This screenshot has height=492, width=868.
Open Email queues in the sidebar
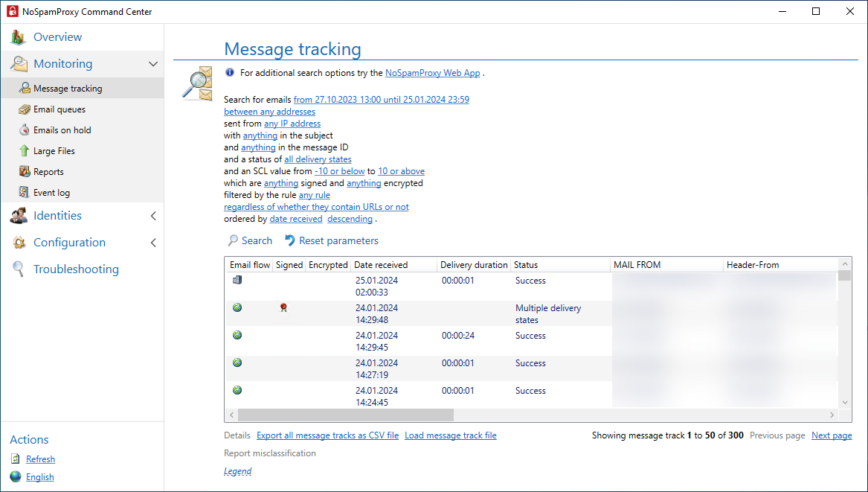(83, 109)
